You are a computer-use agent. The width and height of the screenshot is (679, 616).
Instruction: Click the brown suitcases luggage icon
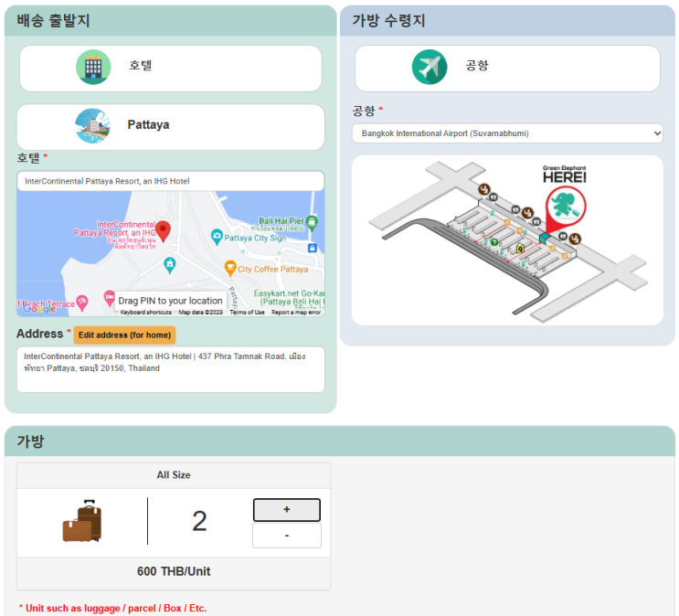[82, 521]
